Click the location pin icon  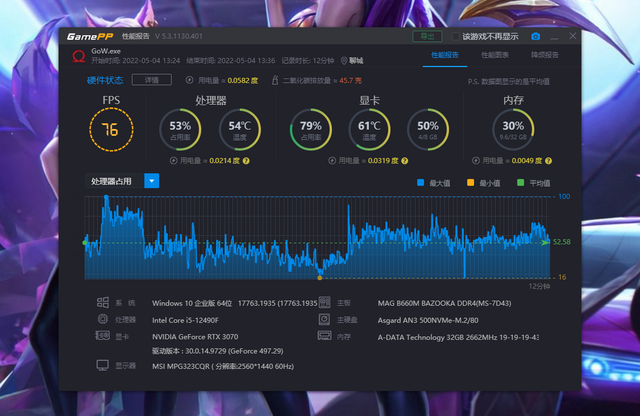coord(344,61)
